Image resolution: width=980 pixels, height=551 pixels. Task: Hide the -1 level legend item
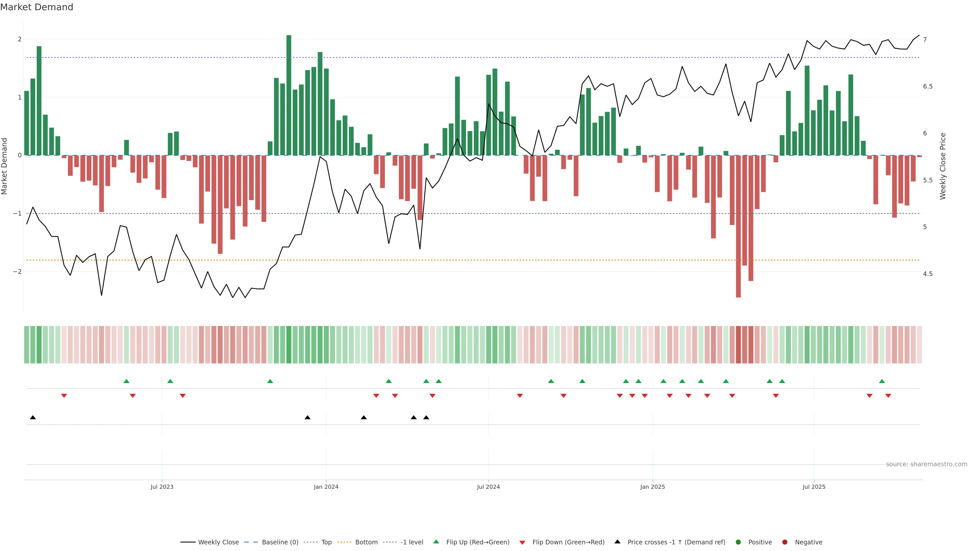(412, 542)
